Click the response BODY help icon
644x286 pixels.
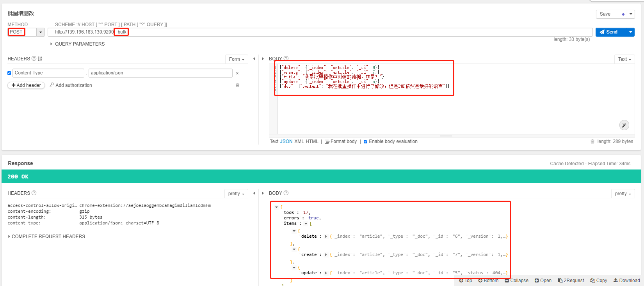[286, 193]
